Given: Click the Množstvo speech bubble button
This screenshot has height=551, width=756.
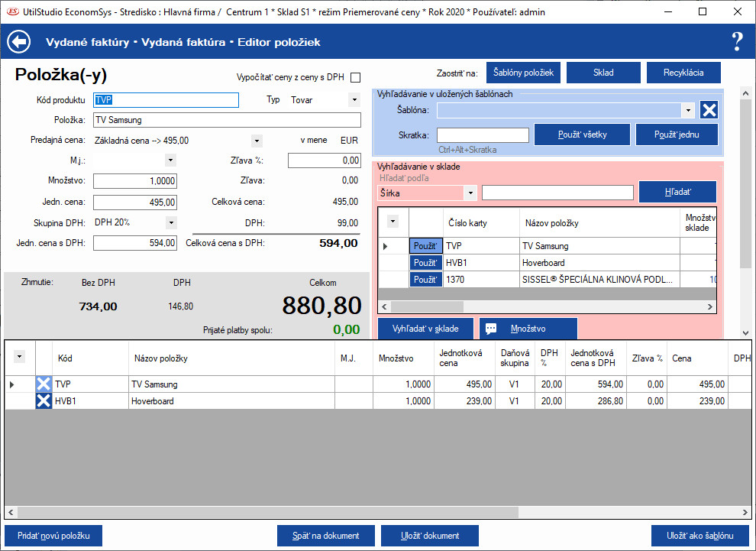Looking at the screenshot, I should [528, 329].
